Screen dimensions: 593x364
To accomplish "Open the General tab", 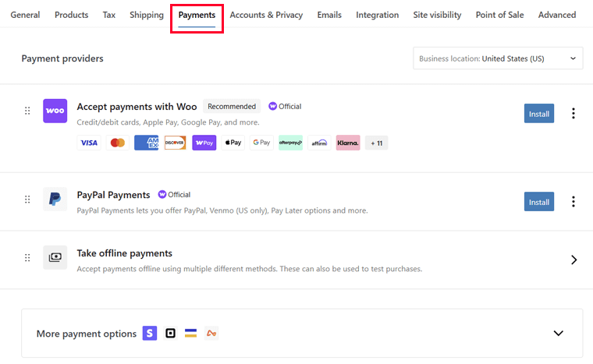I will [x=25, y=15].
